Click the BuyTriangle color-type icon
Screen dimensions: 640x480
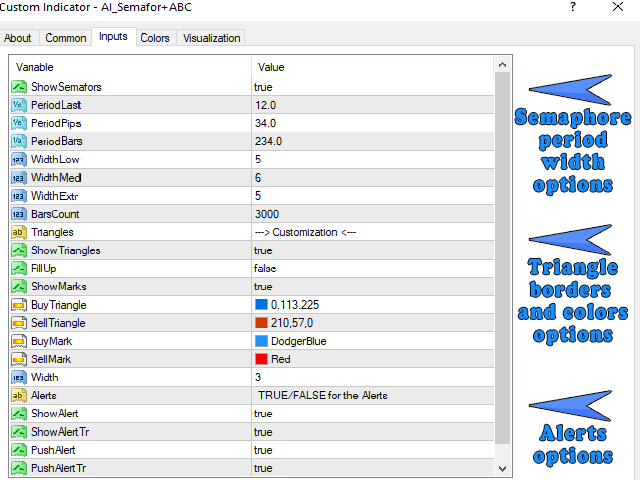tap(19, 304)
